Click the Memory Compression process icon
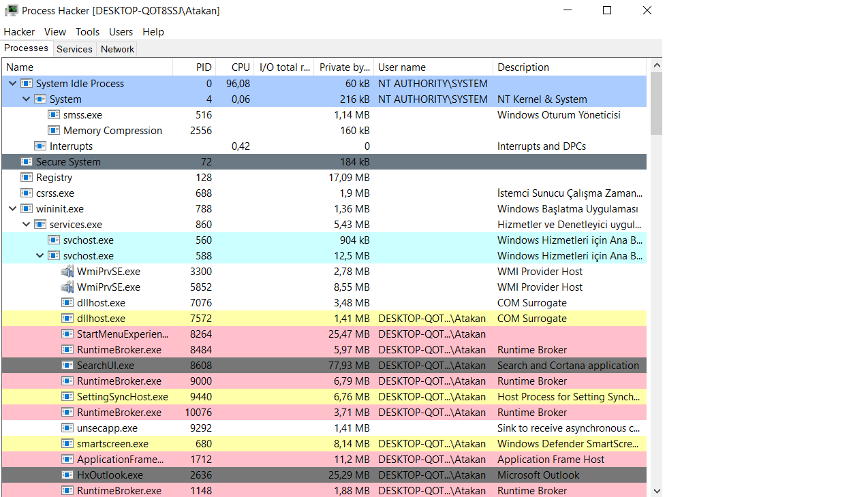Screen dimensions: 868x497 [x=54, y=131]
